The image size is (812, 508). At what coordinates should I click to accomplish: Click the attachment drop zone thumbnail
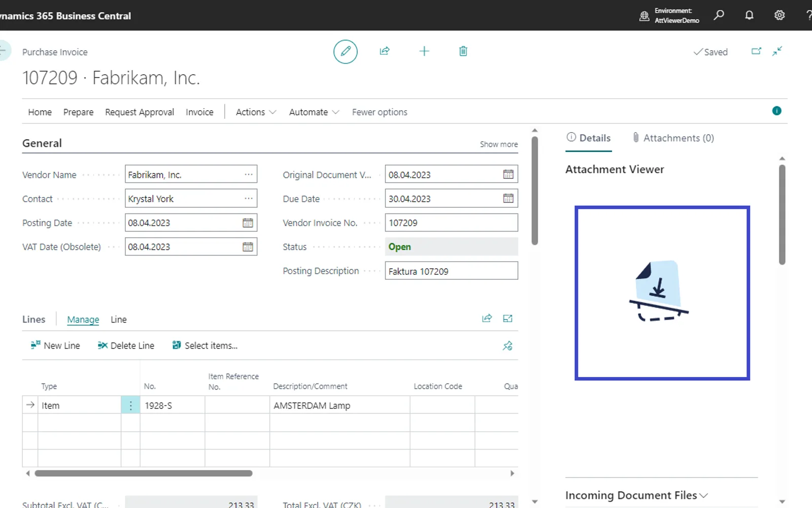tap(662, 293)
